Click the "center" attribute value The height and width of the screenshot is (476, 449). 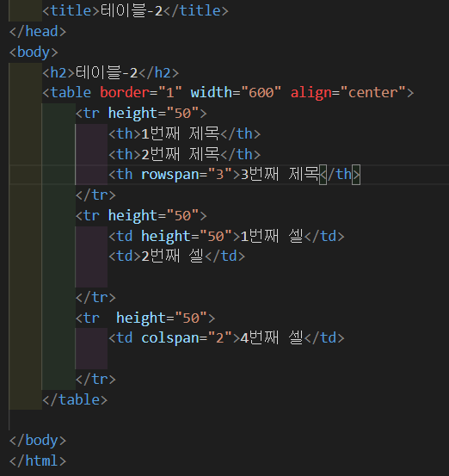372,93
